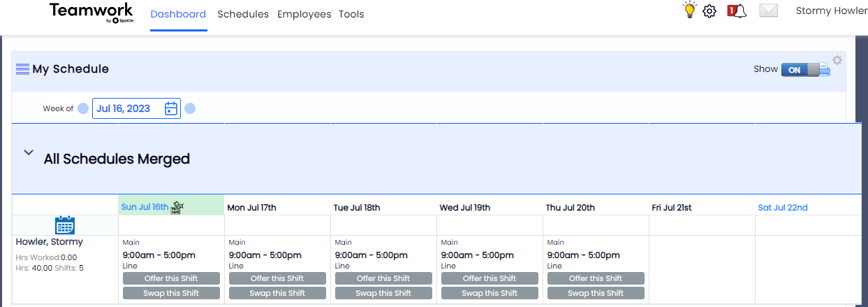Go to the previous week
868x307 pixels.
coord(83,108)
